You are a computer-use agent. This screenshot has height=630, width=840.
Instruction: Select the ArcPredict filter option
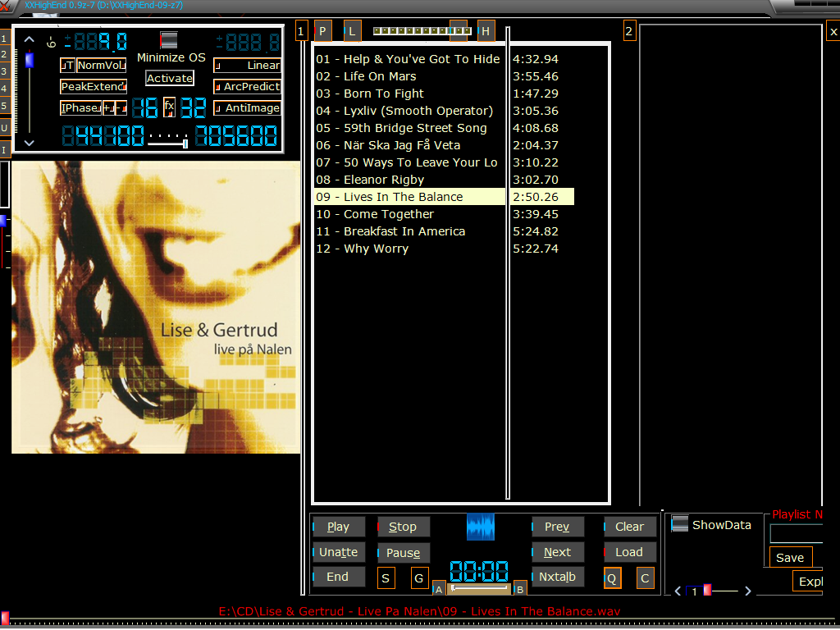(247, 86)
